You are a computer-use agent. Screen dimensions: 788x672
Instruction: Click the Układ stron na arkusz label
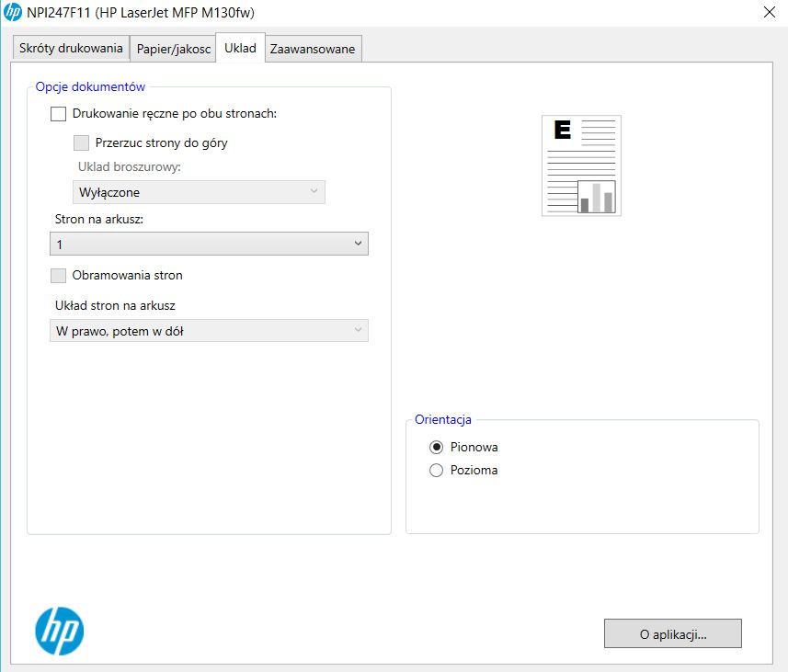coord(115,305)
